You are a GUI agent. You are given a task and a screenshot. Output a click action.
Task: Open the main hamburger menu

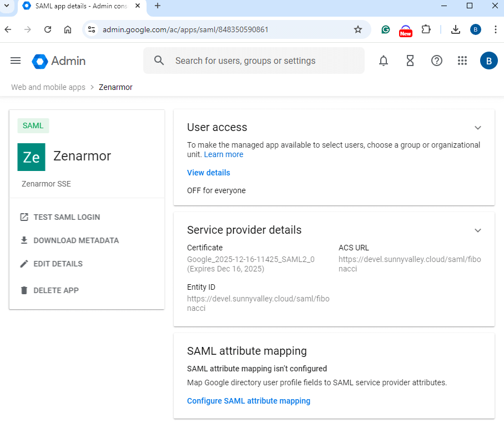coord(16,61)
